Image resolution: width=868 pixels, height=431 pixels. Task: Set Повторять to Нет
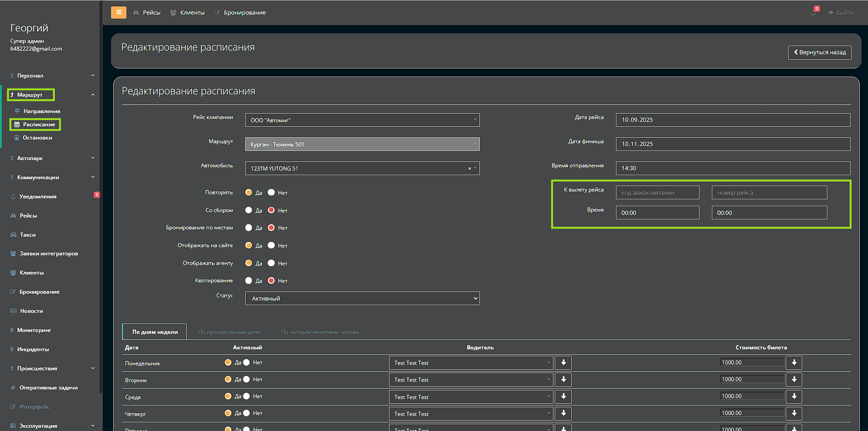[271, 192]
